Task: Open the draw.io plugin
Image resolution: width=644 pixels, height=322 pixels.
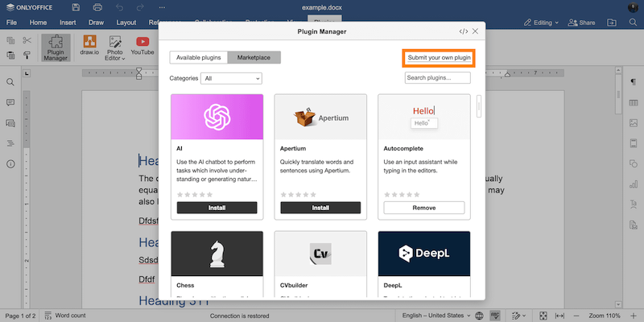Action: 89,47
